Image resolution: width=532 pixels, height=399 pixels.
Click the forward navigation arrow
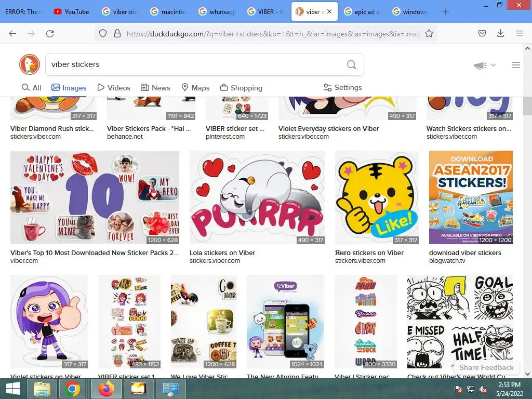(31, 33)
